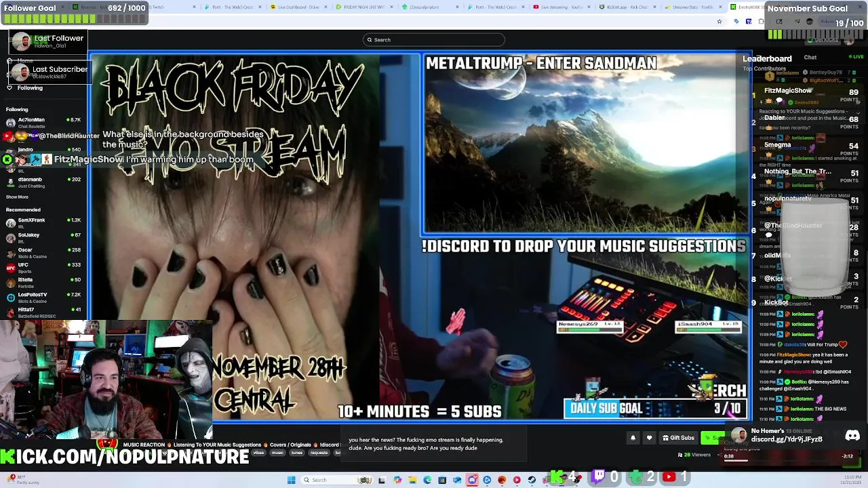868x488 pixels.
Task: Open SamXFrank recommended channel
Action: coord(43,223)
